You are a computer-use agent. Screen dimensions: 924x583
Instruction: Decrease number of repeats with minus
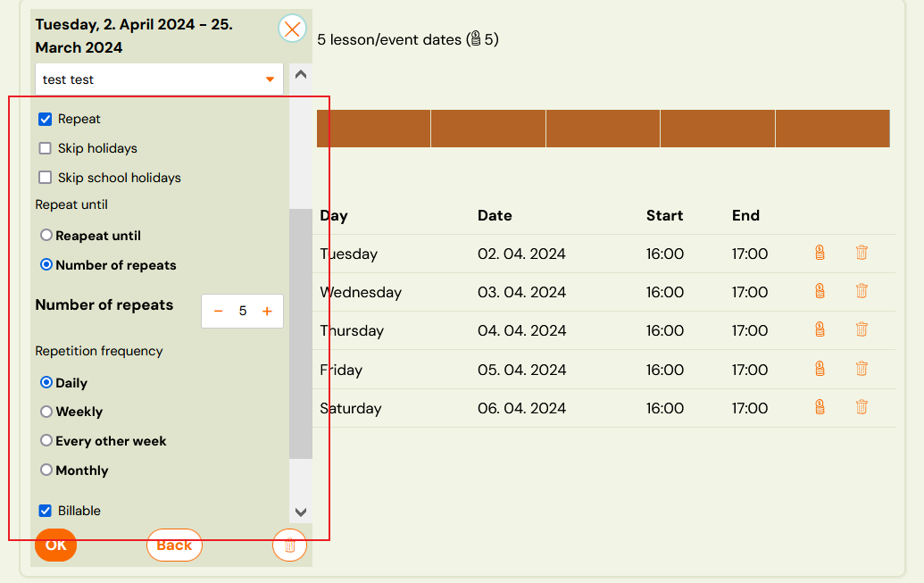click(219, 312)
